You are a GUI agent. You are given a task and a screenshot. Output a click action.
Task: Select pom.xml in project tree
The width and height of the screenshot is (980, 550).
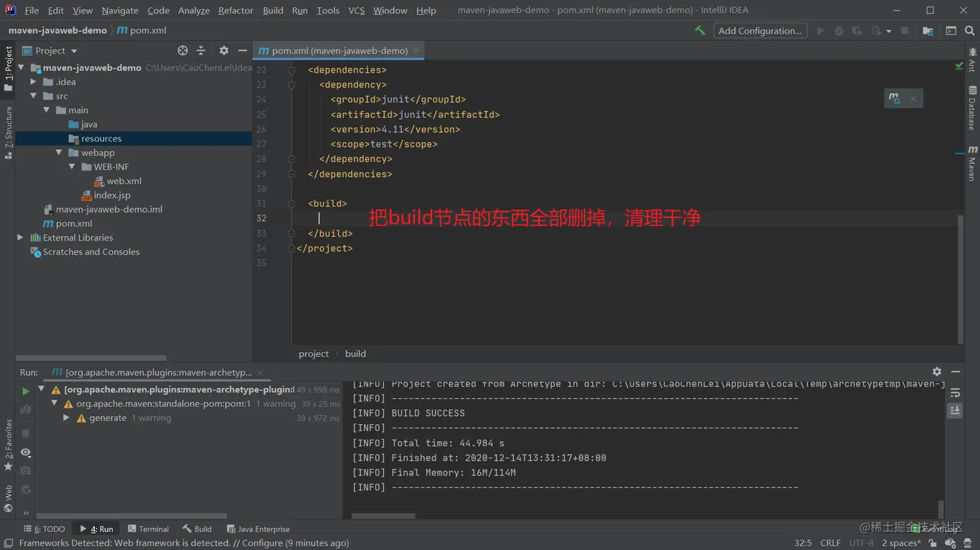coord(68,223)
